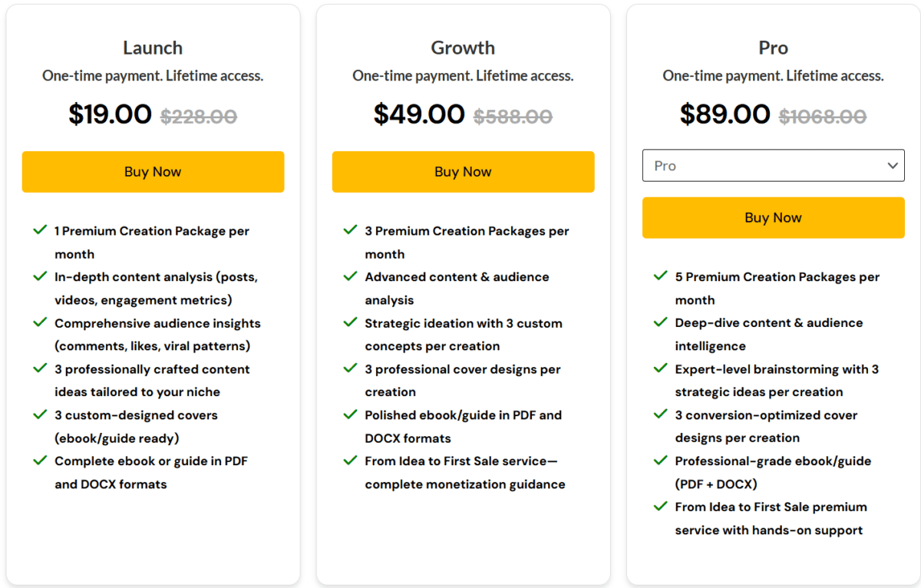Click checkmark beside 'Polished ebook/guide in PDF'
The image size is (921, 588).
pyautogui.click(x=351, y=414)
